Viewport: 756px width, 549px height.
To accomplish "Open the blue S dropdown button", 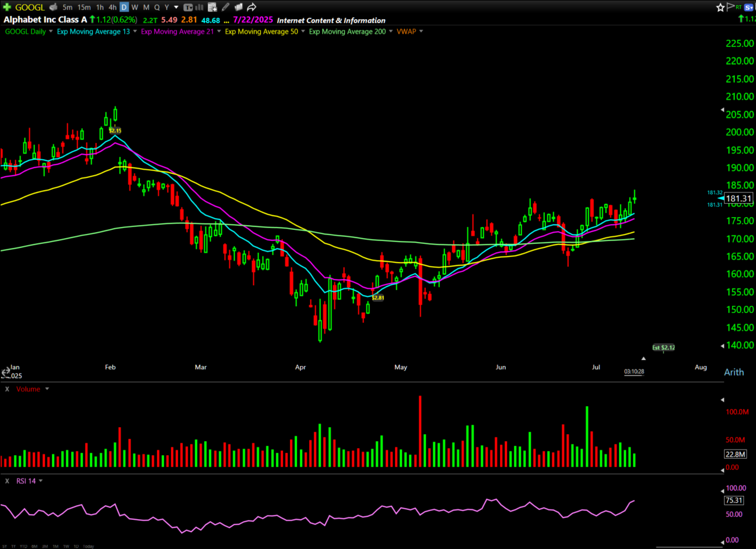I will click(749, 7).
